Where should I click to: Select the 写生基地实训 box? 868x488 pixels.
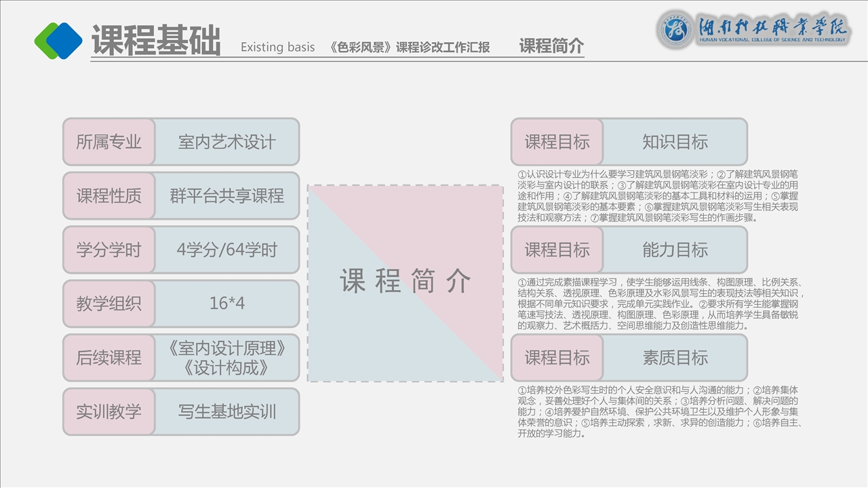(x=226, y=411)
